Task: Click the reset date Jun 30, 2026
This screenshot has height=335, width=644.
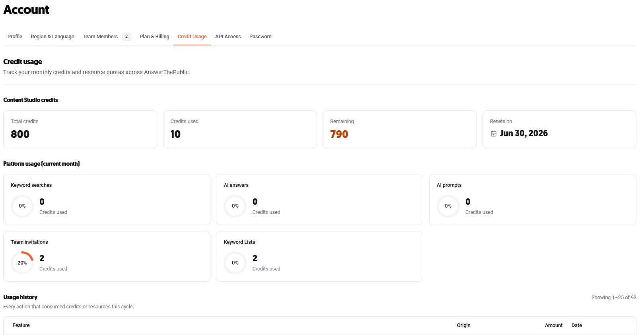Action: (x=524, y=133)
